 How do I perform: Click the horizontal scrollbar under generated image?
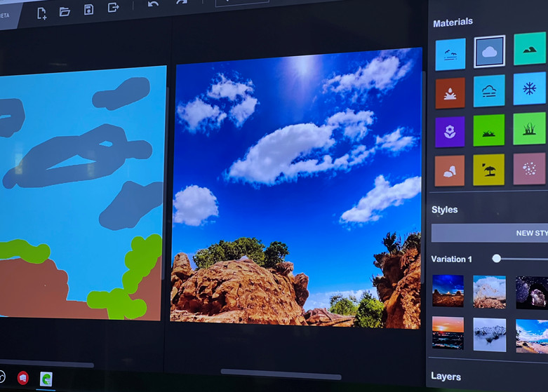281,374
